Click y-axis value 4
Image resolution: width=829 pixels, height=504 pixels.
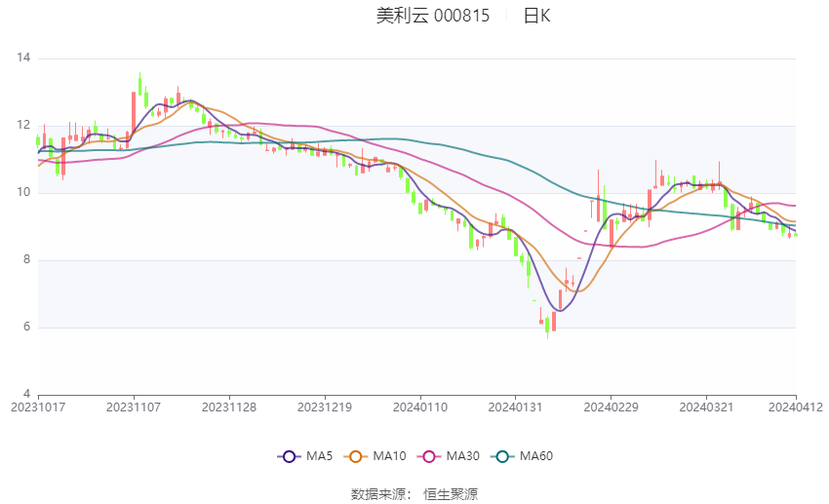coord(26,394)
